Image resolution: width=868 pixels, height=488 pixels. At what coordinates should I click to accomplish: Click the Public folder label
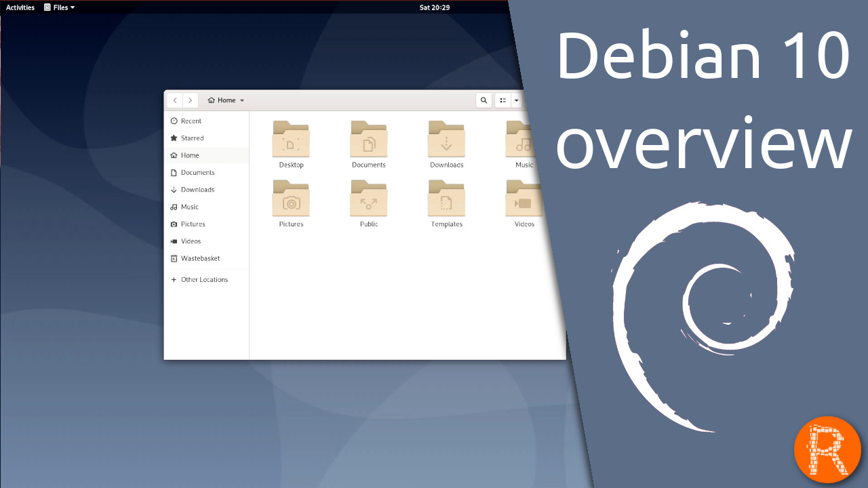pyautogui.click(x=369, y=224)
